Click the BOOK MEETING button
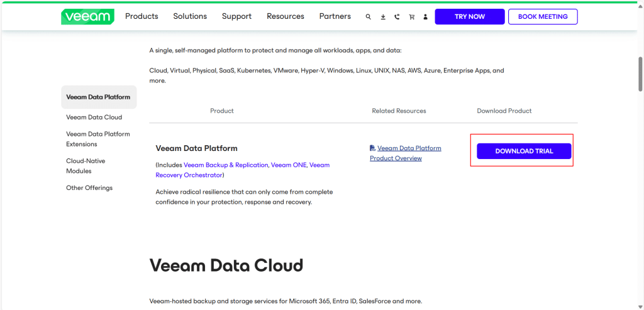 [543, 17]
